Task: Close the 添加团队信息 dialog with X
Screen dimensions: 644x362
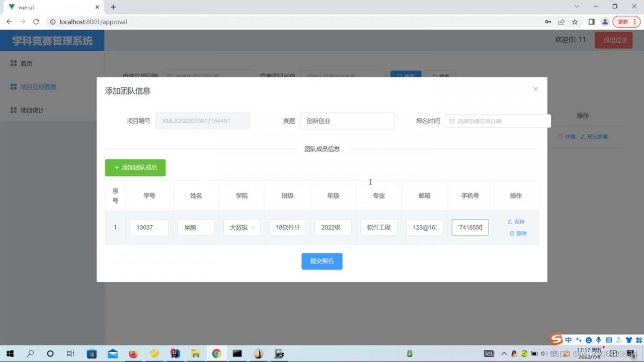Action: (535, 89)
